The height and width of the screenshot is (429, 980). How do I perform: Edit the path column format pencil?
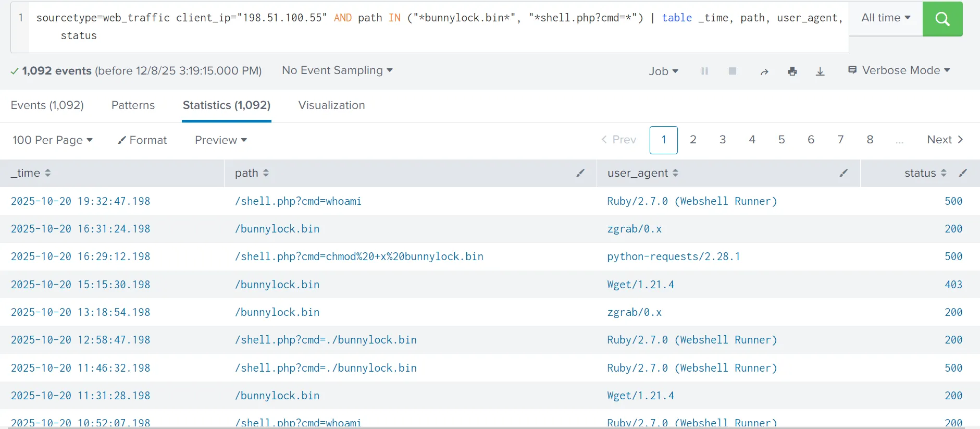point(580,173)
